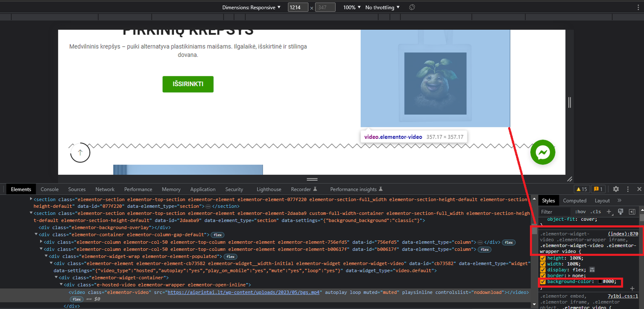Screen dimensions: 644x309
Task: Click the scroll-to-top arrow circle
Action: 80,152
